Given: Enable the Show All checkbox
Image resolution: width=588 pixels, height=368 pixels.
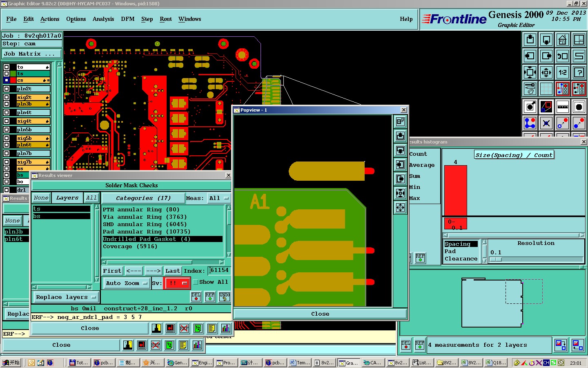Looking at the screenshot, I should 196,282.
